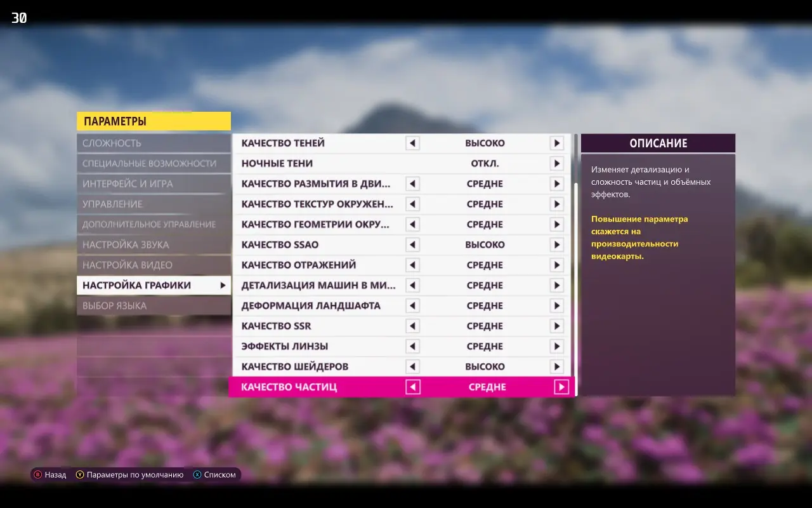Decrease Качество SSAO with its left arrow

click(x=413, y=244)
